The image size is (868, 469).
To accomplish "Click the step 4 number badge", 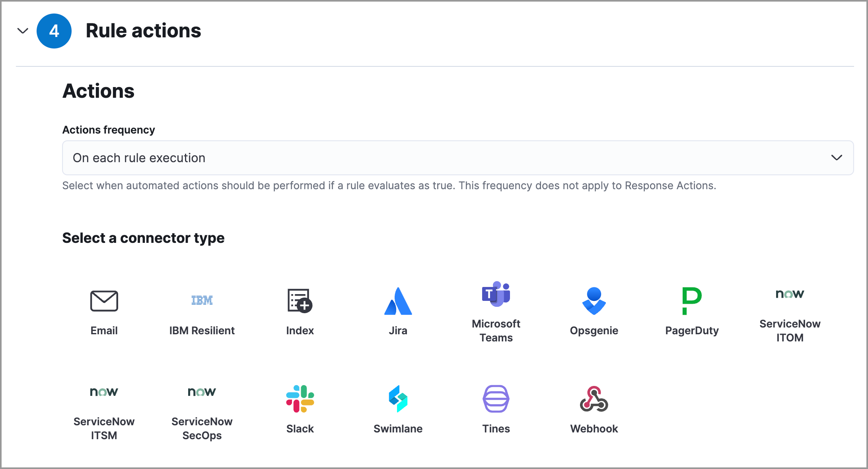I will (54, 30).
